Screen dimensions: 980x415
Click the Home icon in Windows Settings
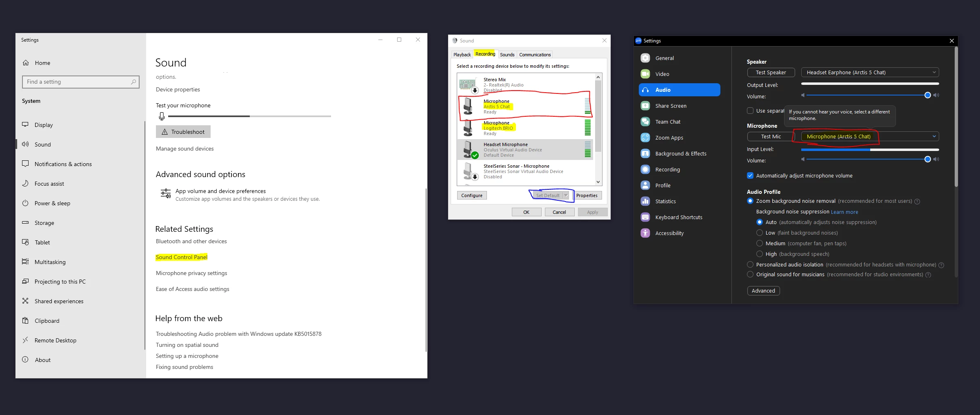[26, 63]
